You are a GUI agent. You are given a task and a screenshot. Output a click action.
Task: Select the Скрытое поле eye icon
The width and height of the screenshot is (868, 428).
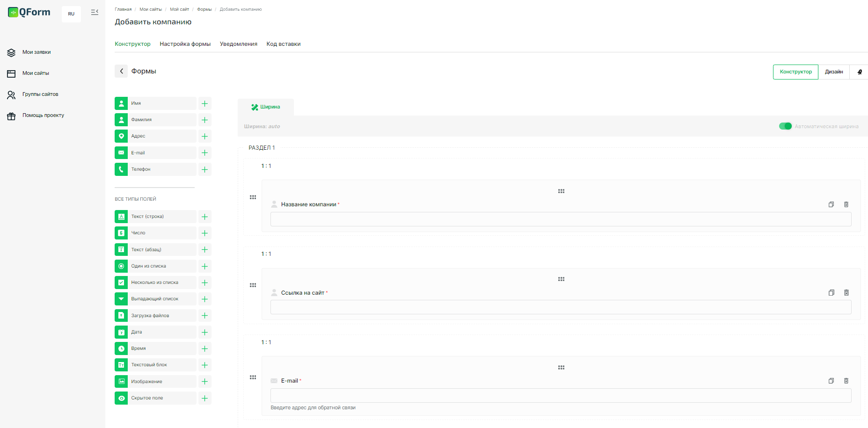pyautogui.click(x=121, y=398)
